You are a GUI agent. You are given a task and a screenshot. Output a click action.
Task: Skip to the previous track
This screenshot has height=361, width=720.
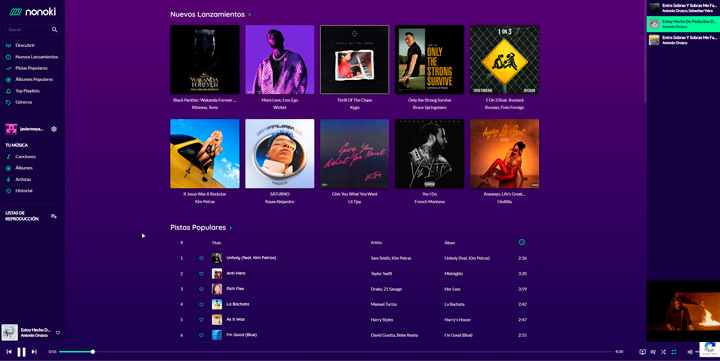9,352
